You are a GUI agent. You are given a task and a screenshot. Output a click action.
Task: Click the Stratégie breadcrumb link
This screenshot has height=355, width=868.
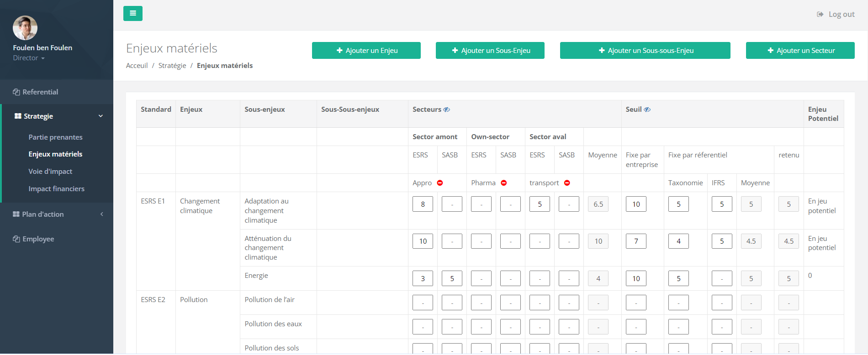coord(172,66)
